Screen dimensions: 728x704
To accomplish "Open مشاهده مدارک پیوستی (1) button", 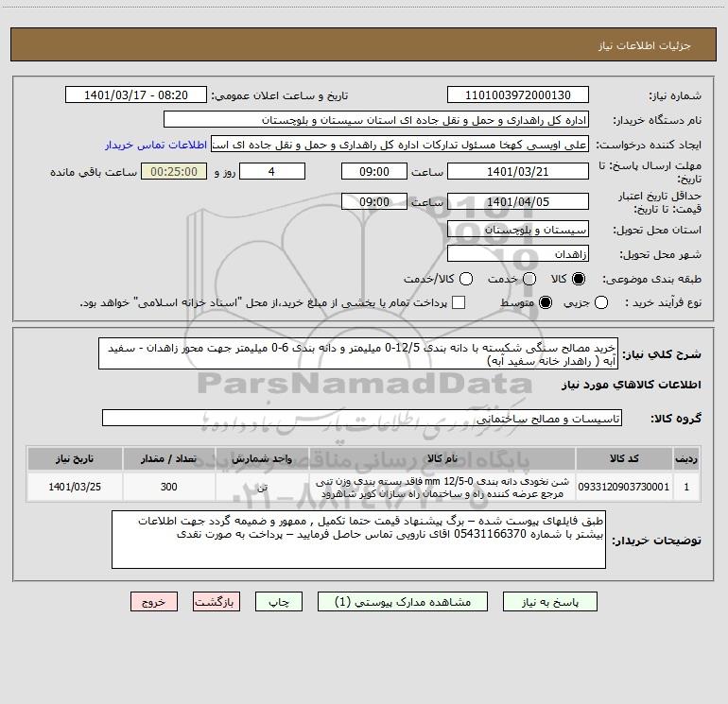I will pyautogui.click(x=403, y=602).
